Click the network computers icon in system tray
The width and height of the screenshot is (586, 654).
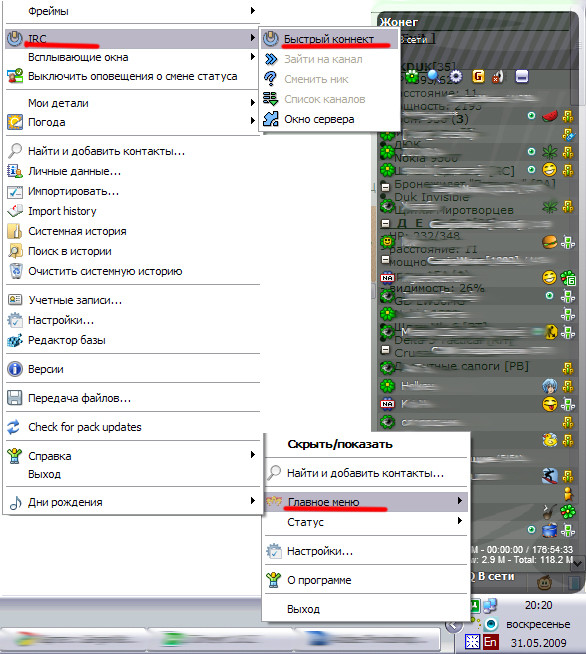(x=490, y=606)
